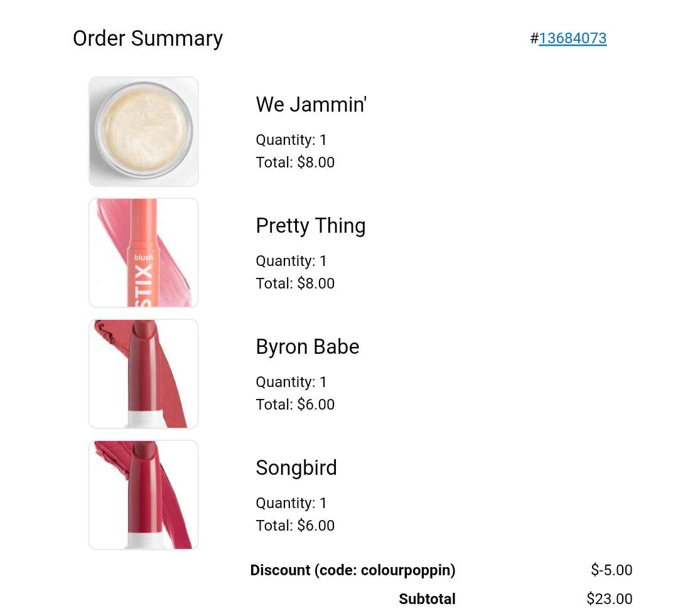This screenshot has width=678, height=616.
Task: Click the Songbird quantity line
Action: tap(291, 503)
